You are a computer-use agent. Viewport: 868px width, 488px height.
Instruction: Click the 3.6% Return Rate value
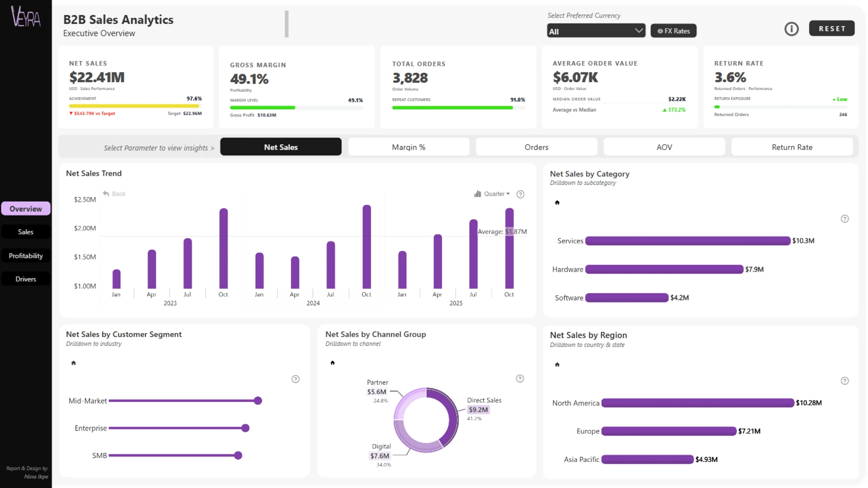click(x=730, y=77)
